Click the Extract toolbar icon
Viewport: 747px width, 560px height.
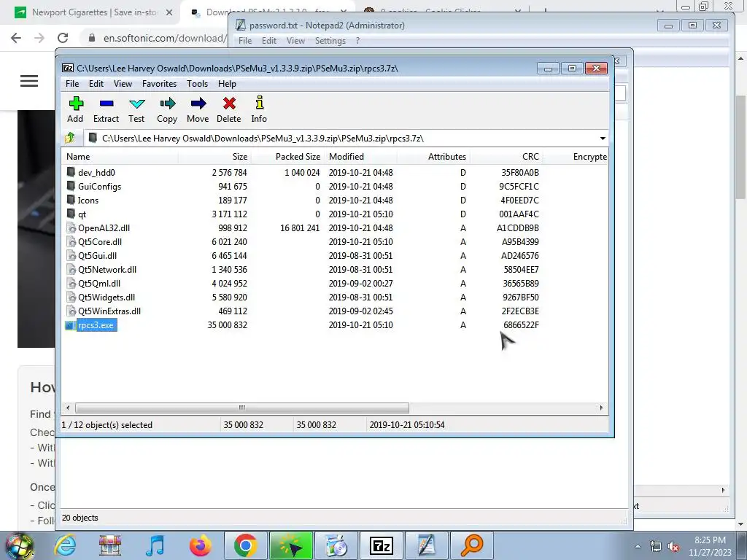pyautogui.click(x=106, y=110)
